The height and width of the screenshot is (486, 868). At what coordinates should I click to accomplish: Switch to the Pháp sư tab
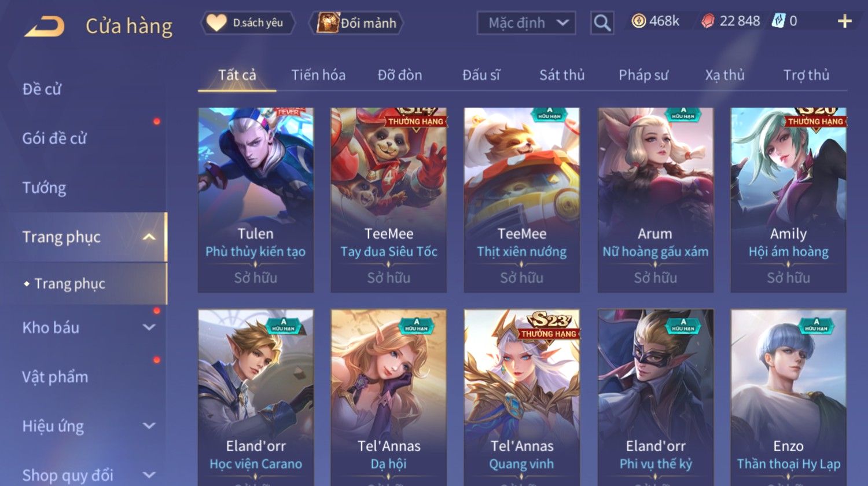(643, 75)
